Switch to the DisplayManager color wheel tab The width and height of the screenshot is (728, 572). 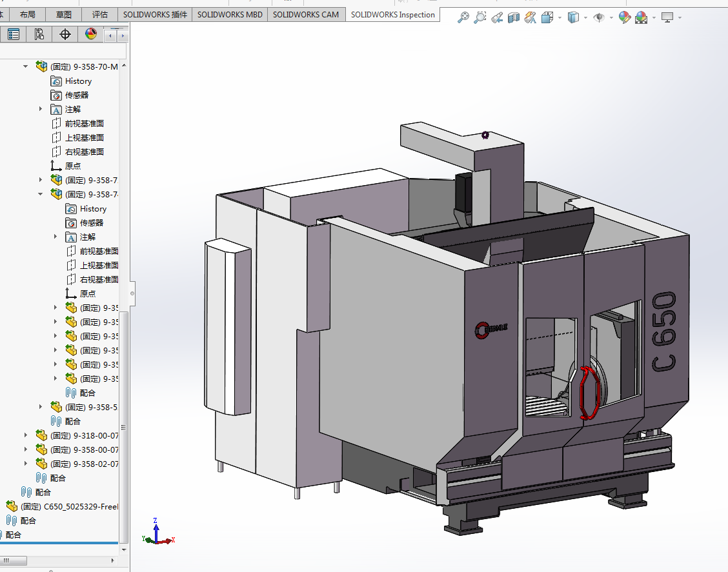91,34
